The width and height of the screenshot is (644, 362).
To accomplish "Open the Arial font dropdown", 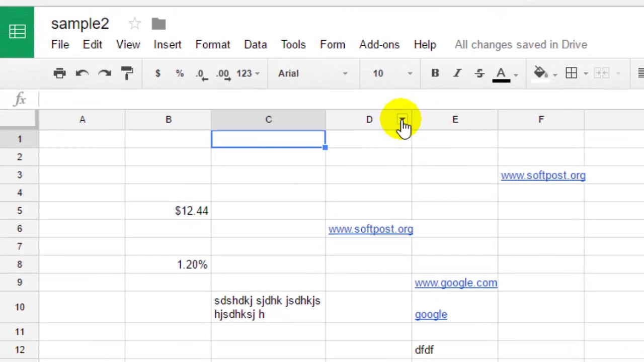I will pyautogui.click(x=312, y=73).
